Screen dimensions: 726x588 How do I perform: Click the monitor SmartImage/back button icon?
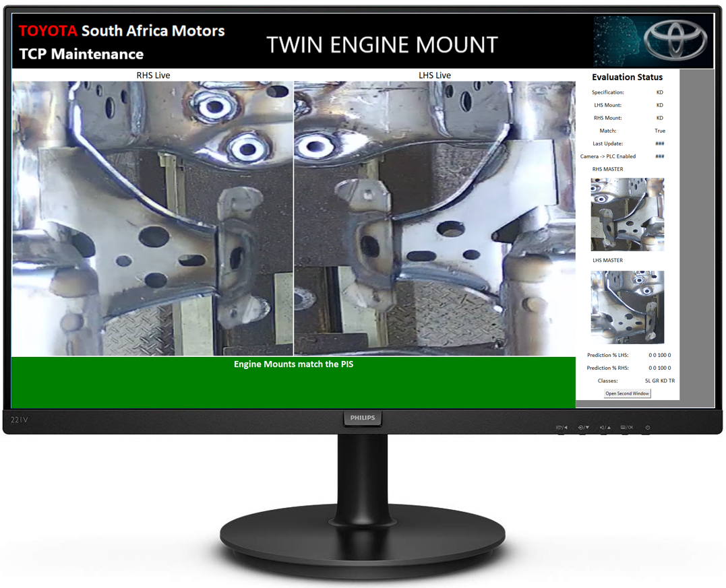click(562, 428)
